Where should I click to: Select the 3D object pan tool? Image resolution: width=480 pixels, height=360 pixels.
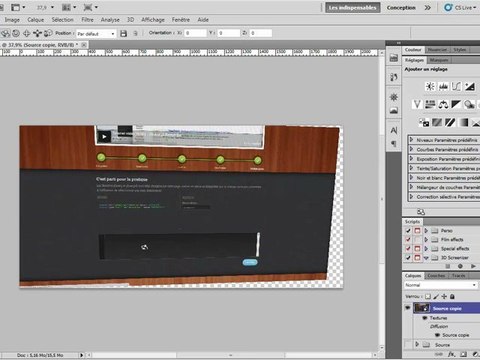27,33
